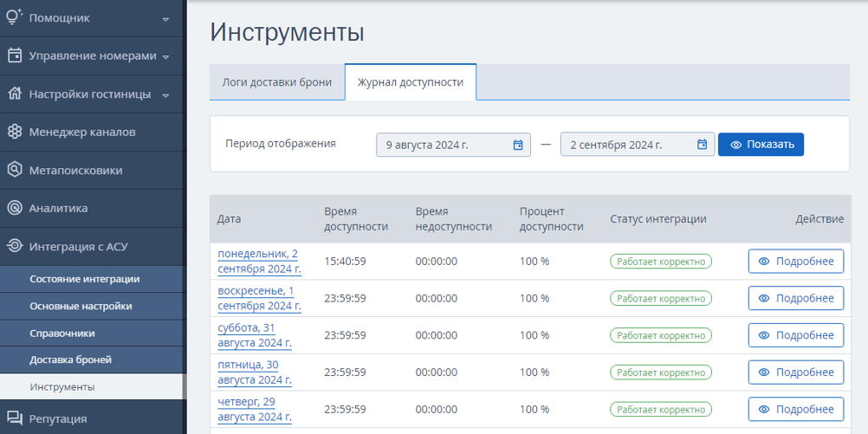868x434 pixels.
Task: Open calendar picker for 9 августа 2024 date
Action: [x=517, y=145]
